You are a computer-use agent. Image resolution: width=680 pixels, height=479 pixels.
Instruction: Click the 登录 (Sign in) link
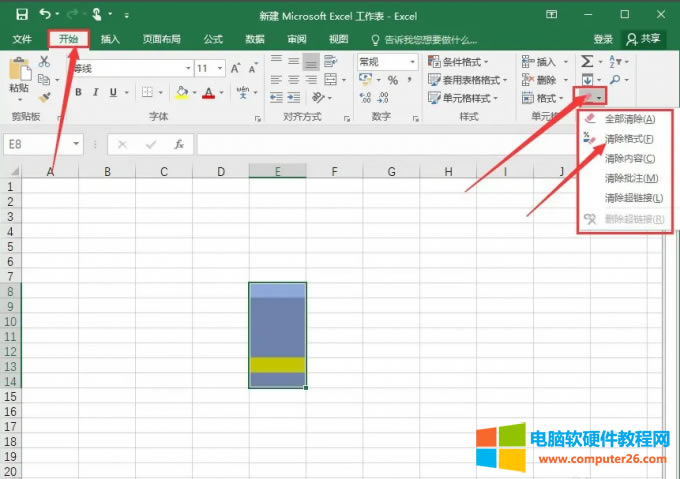click(x=603, y=39)
